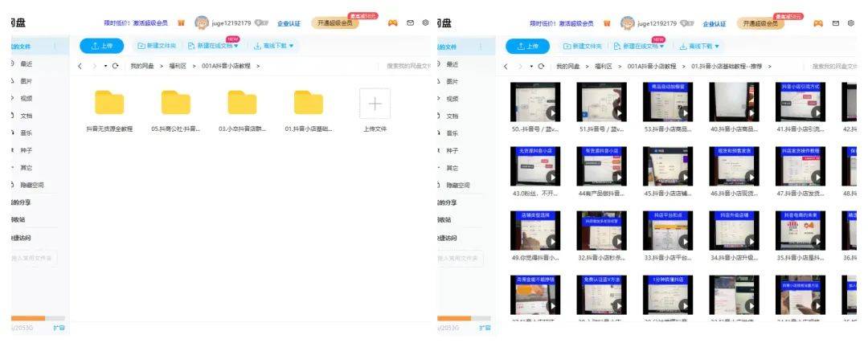Click 新建文件夹 in the right window

coord(583,46)
